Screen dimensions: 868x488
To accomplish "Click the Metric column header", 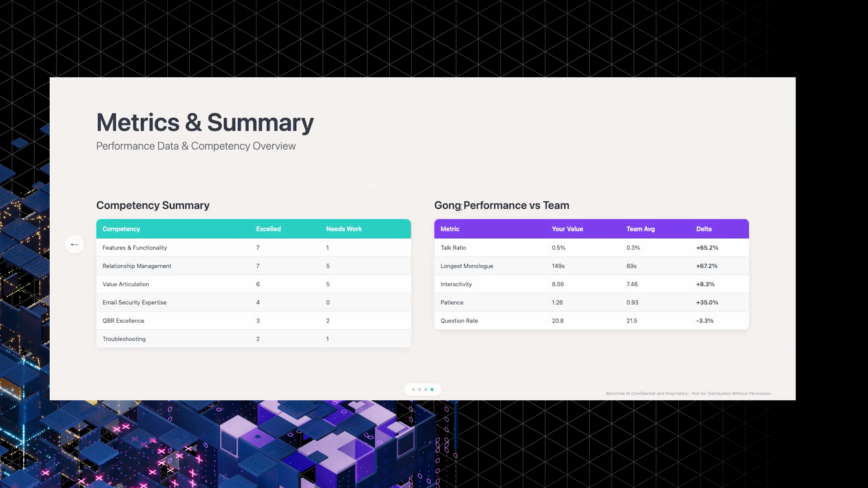I will coord(450,229).
